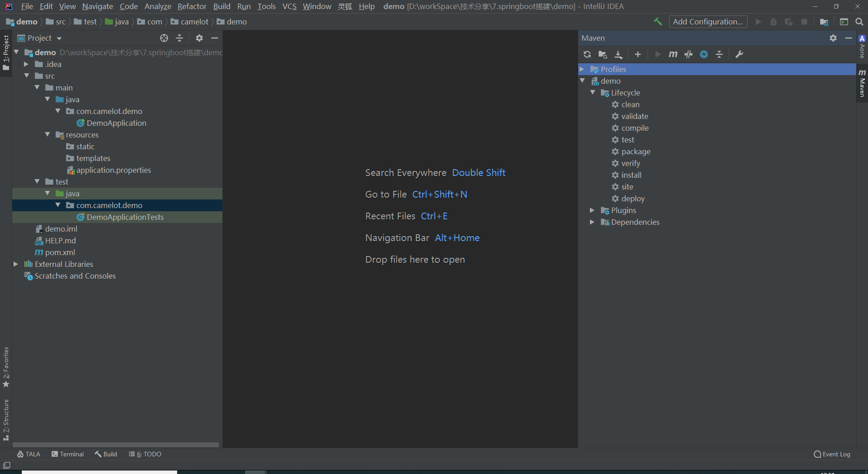Open the VCS menu
The image size is (868, 474).
click(x=289, y=6)
